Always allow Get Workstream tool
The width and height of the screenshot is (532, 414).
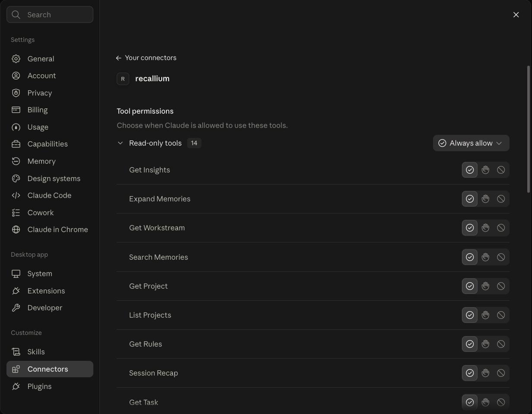click(470, 228)
